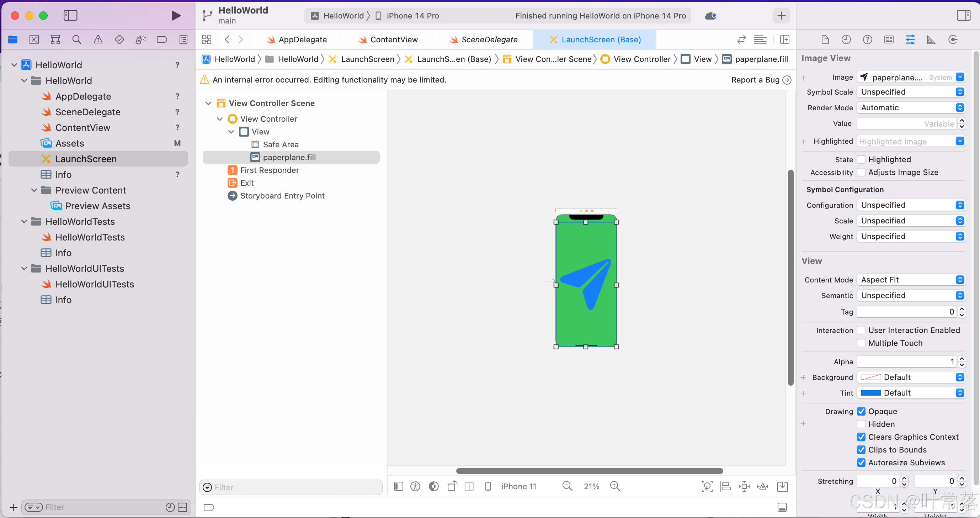Collapse the View Controller Scene outline

[208, 103]
